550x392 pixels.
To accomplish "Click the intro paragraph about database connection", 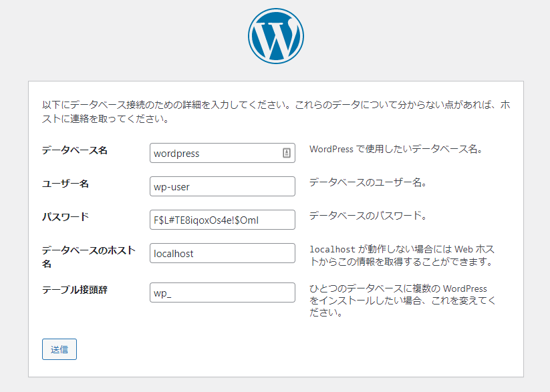I will point(276,112).
